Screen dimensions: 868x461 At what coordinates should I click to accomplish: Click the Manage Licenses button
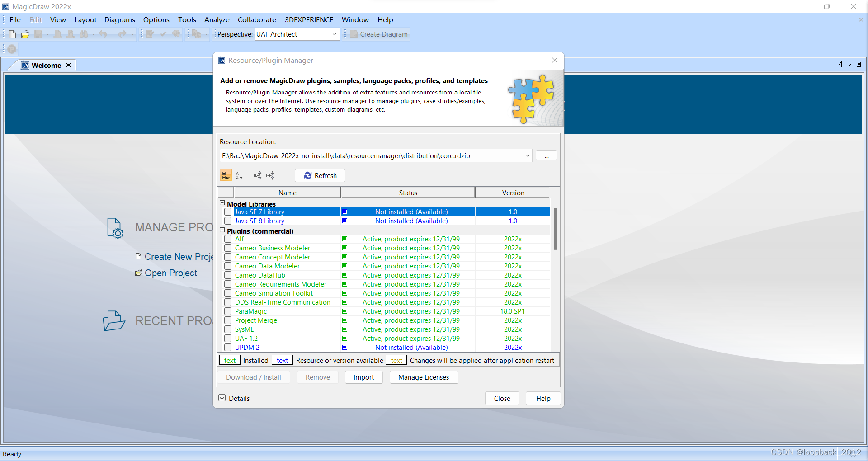(x=424, y=377)
